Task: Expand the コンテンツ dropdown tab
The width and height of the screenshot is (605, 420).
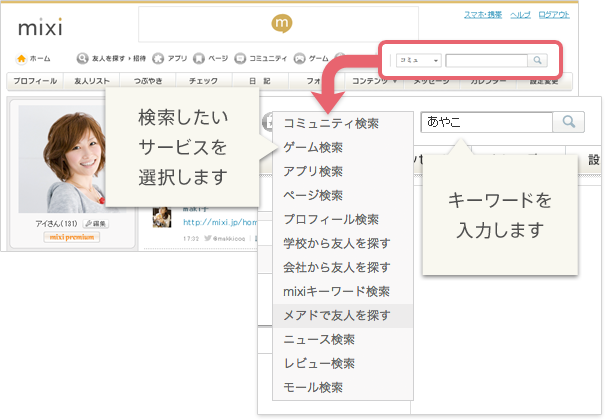Action: point(373,81)
